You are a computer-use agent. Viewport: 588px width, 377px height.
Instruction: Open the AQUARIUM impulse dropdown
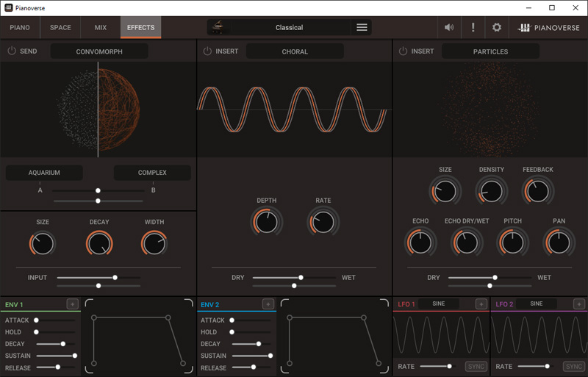click(x=44, y=173)
